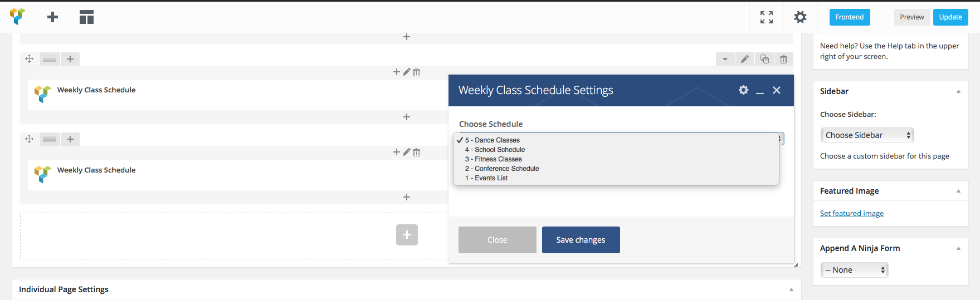Open gear settings in schedule dialog header
This screenshot has height=300, width=980.
coord(743,90)
